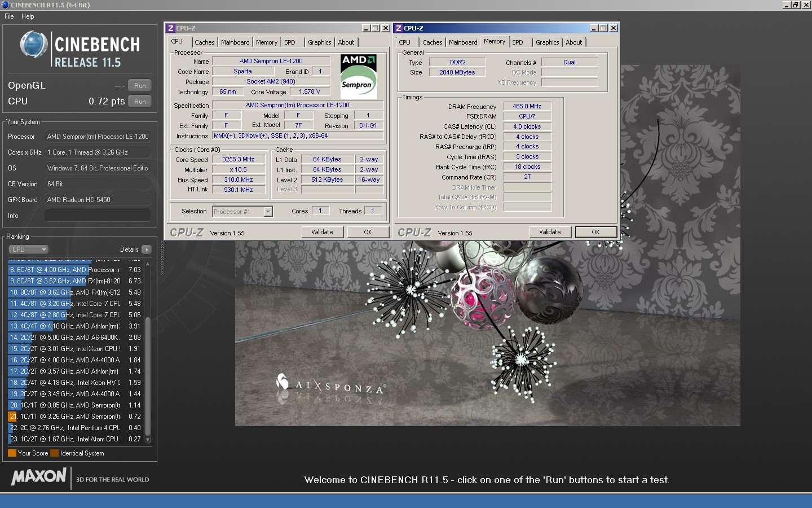
Task: Click the Cinebench title bar app icon
Action: (x=5, y=5)
